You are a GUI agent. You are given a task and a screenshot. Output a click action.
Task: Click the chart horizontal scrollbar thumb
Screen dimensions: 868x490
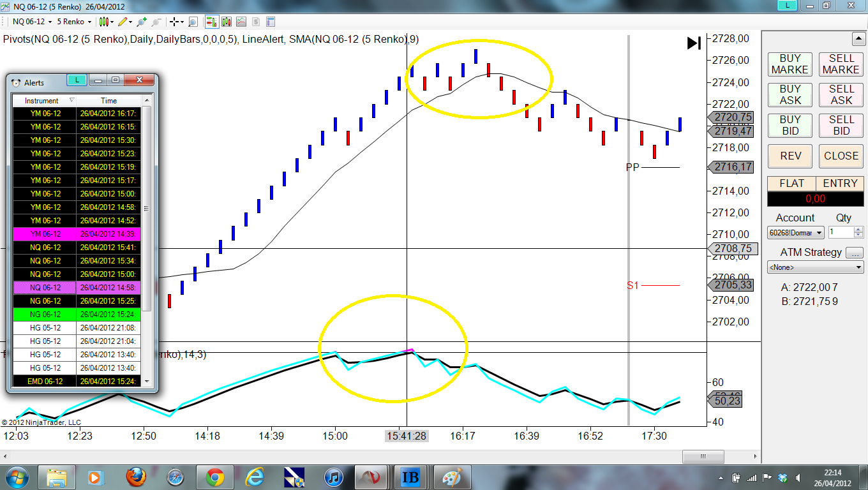pos(703,456)
